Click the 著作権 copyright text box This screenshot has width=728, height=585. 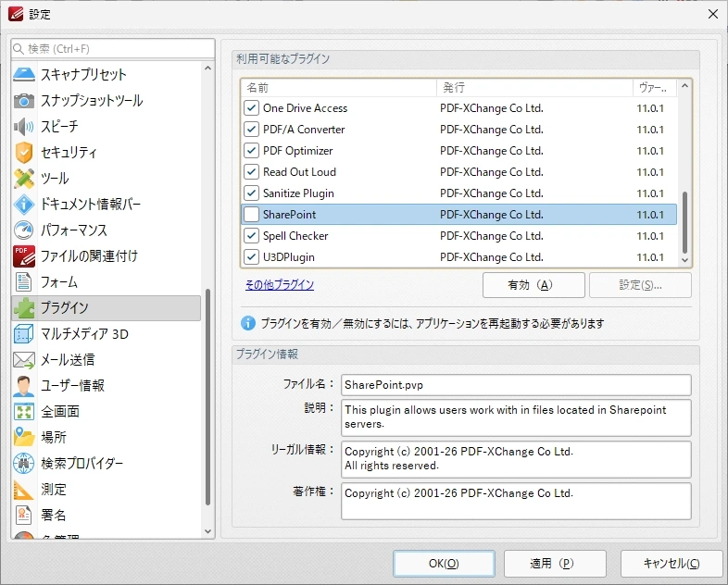click(x=516, y=501)
